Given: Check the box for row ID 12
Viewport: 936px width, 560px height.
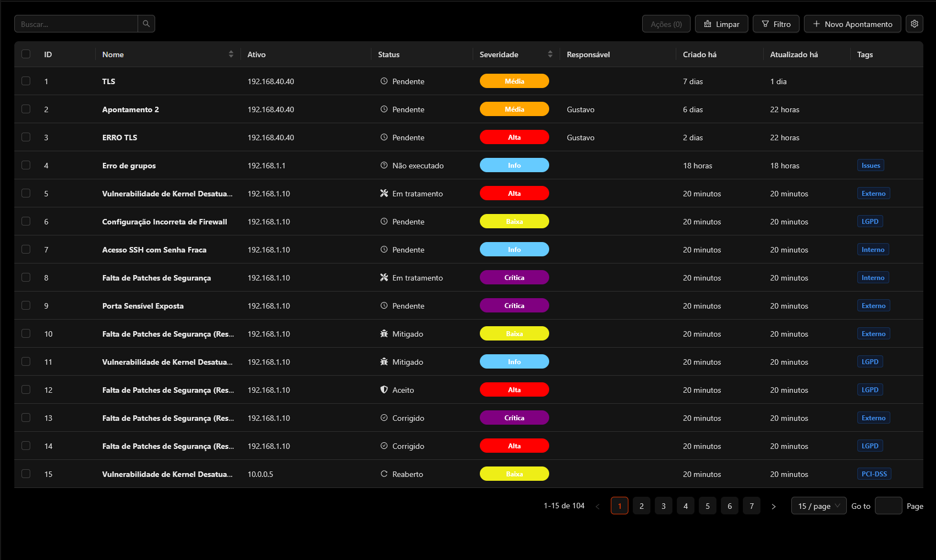Looking at the screenshot, I should click(x=26, y=389).
